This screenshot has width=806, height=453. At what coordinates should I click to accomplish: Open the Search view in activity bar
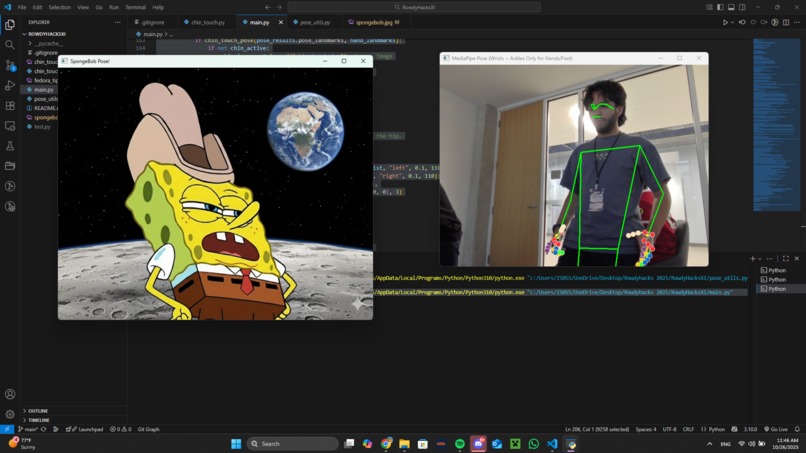[x=10, y=45]
